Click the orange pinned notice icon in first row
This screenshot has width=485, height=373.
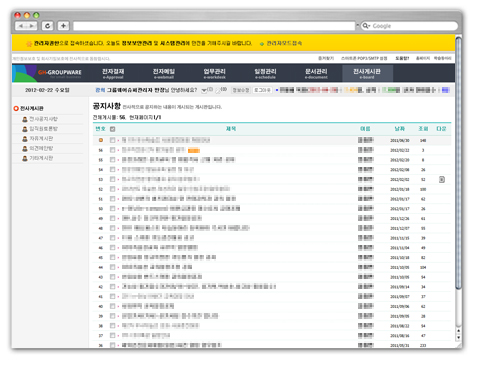tap(101, 140)
